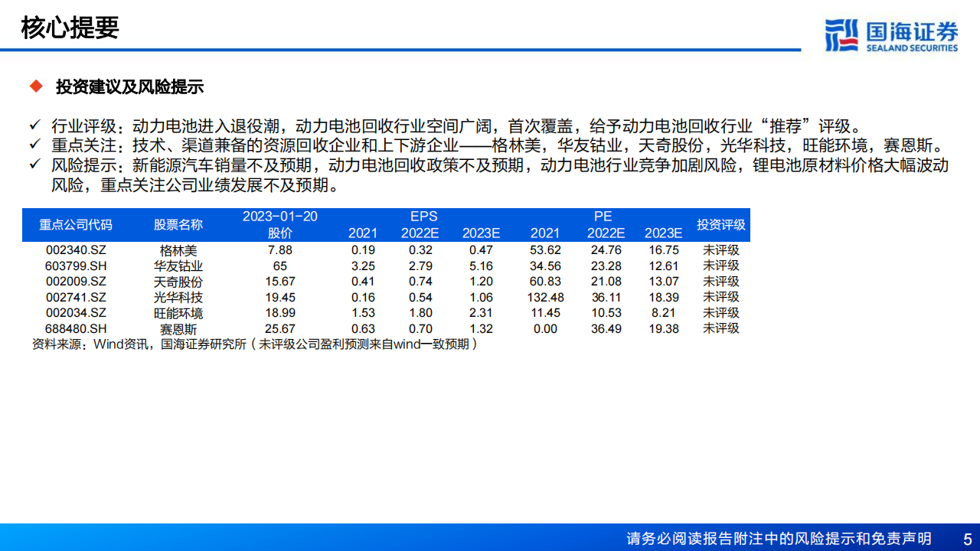The image size is (980, 551).
Task: Click 未评级 in the 赛恩斯 row
Action: tap(721, 328)
